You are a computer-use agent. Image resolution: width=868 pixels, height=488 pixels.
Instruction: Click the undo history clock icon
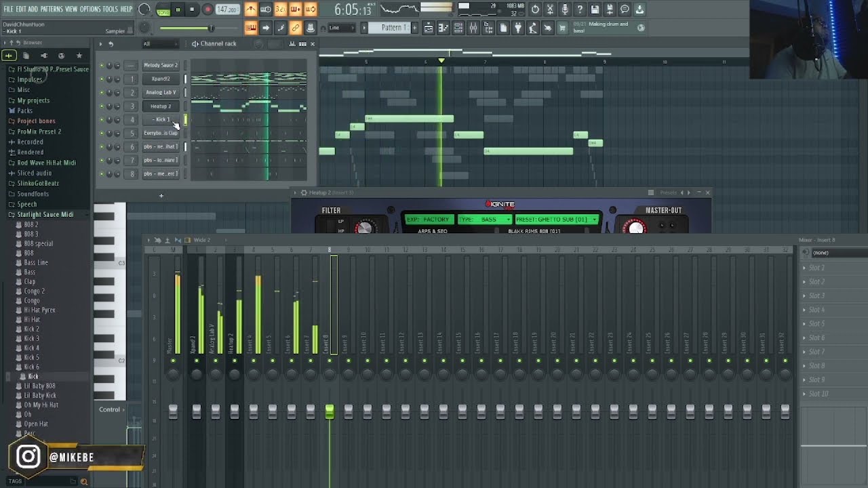point(534,9)
